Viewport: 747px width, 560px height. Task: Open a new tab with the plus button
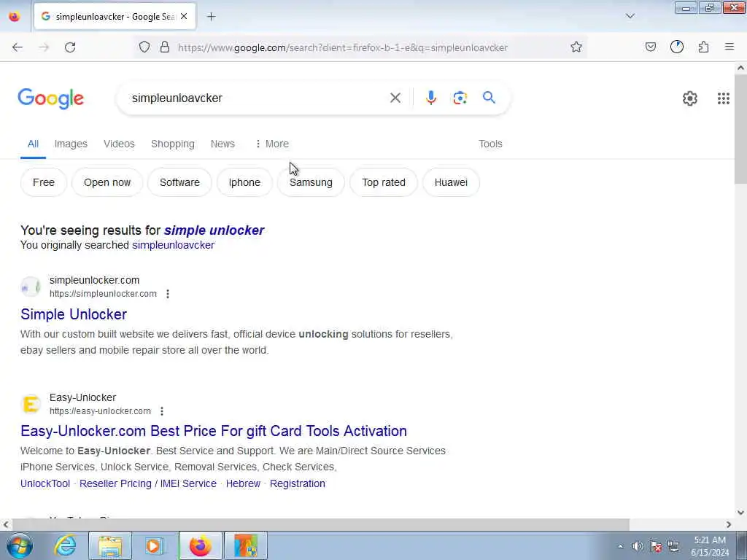tap(211, 17)
